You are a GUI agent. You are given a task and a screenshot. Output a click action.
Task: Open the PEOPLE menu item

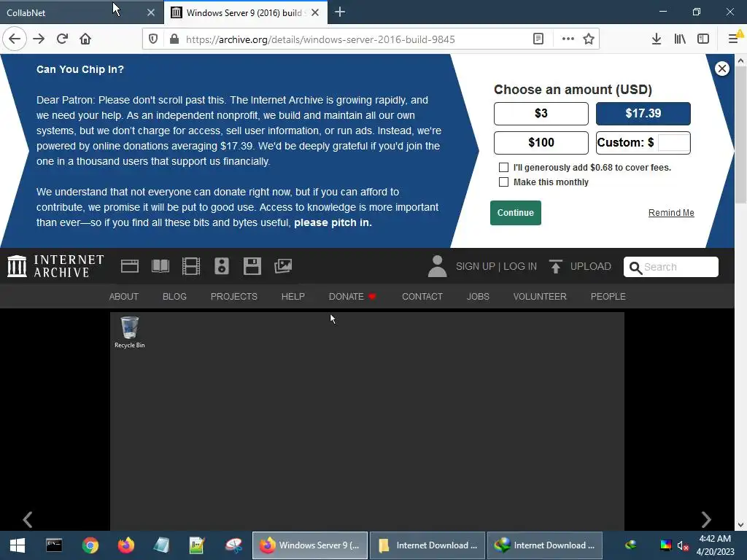[608, 296]
